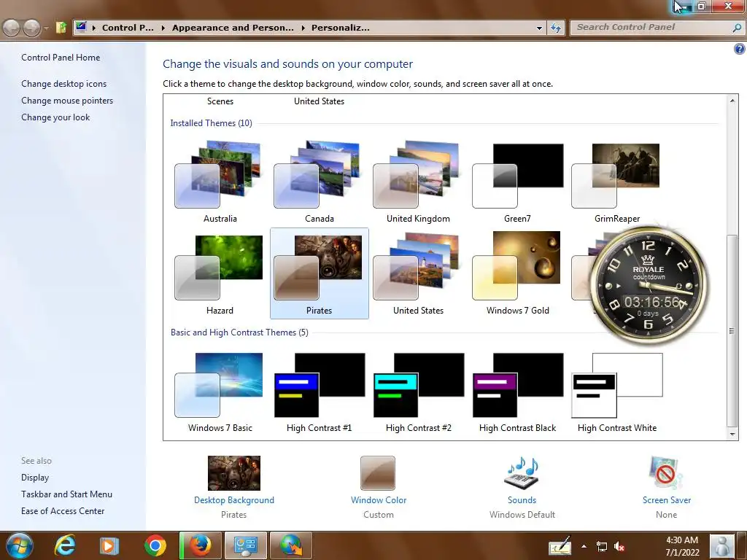This screenshot has width=747, height=560.
Task: Launch Google Chrome from taskbar
Action: 155,545
